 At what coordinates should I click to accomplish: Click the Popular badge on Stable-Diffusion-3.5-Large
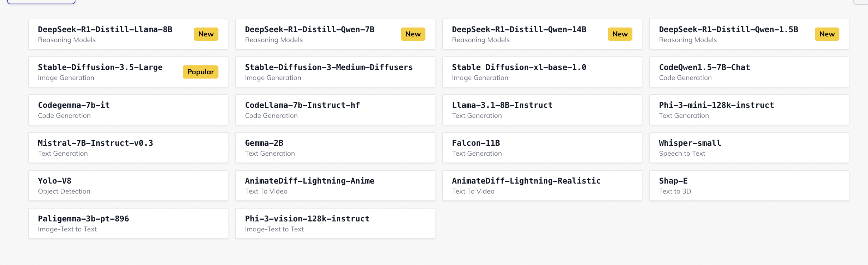pyautogui.click(x=201, y=72)
